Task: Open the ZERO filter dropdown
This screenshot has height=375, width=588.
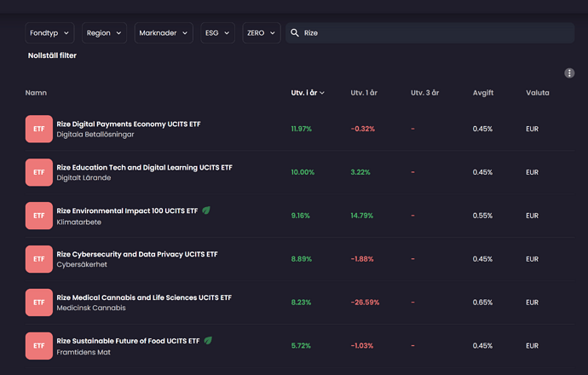Action: click(x=262, y=33)
